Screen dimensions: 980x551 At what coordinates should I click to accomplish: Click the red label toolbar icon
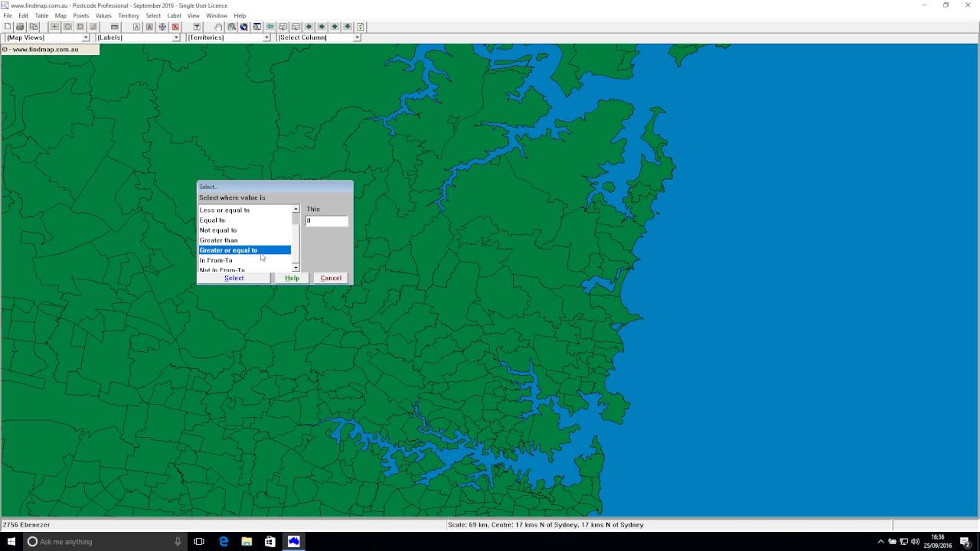[175, 27]
